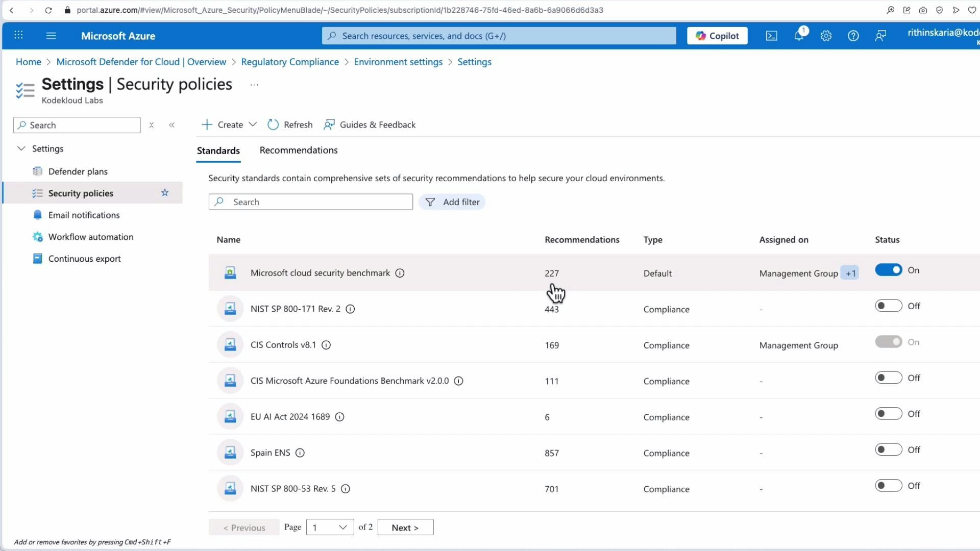Expand the Create dropdown

[x=253, y=124]
